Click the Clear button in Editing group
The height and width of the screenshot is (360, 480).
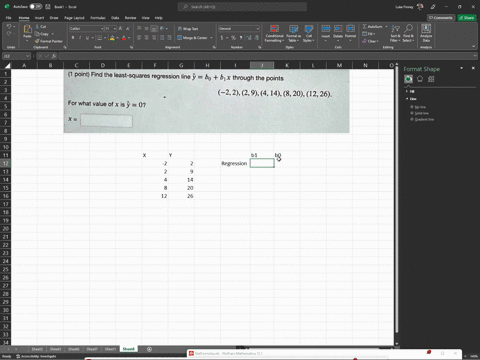pos(371,41)
